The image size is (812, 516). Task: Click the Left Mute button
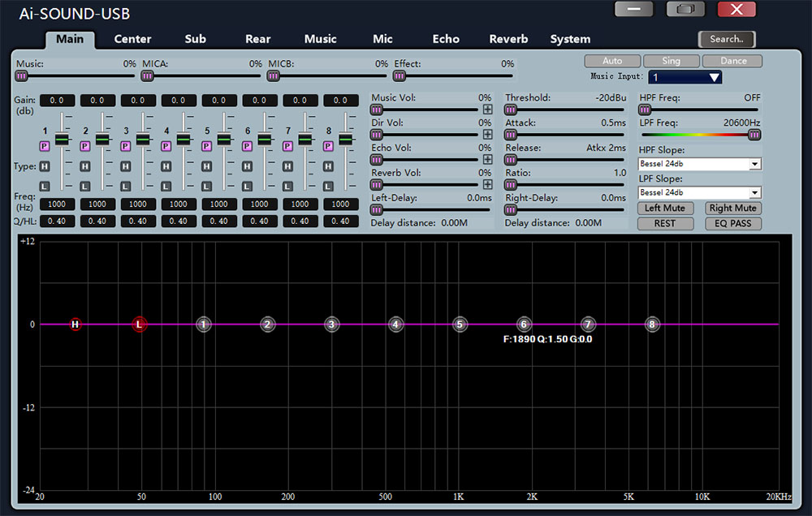(665, 208)
